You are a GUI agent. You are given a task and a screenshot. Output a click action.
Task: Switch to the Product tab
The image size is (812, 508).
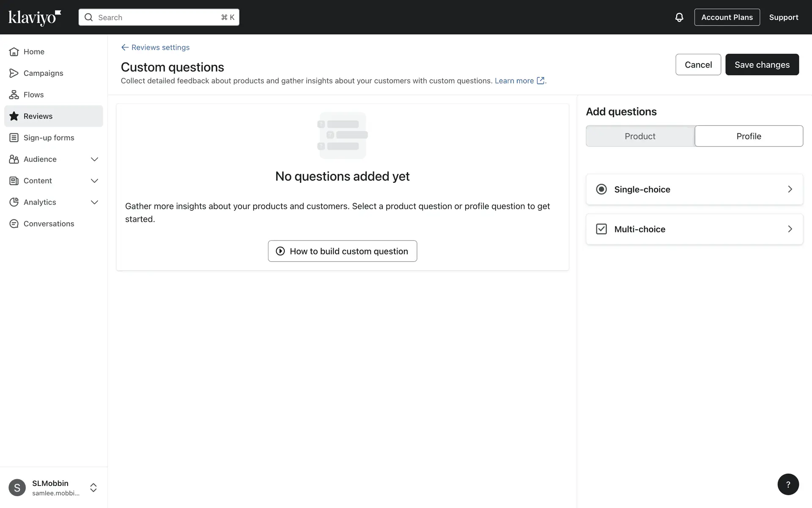pos(640,136)
